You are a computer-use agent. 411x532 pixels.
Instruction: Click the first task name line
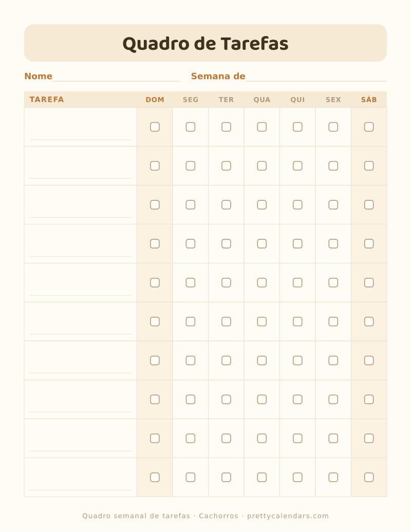81,140
